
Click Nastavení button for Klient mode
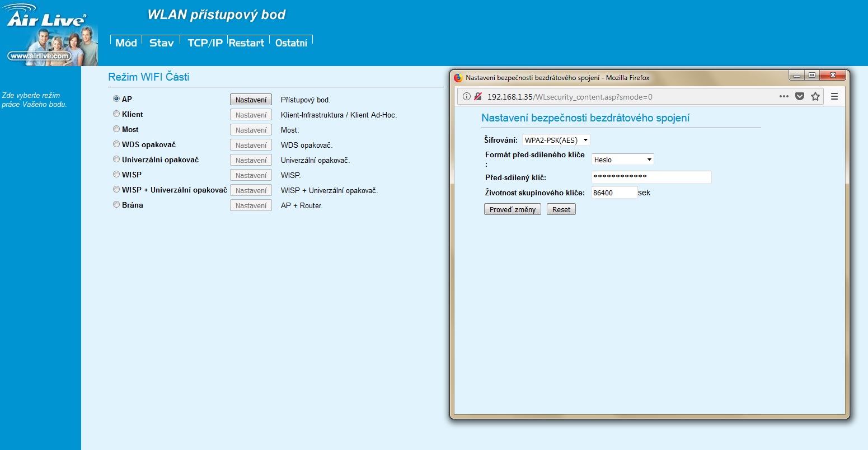click(x=251, y=115)
